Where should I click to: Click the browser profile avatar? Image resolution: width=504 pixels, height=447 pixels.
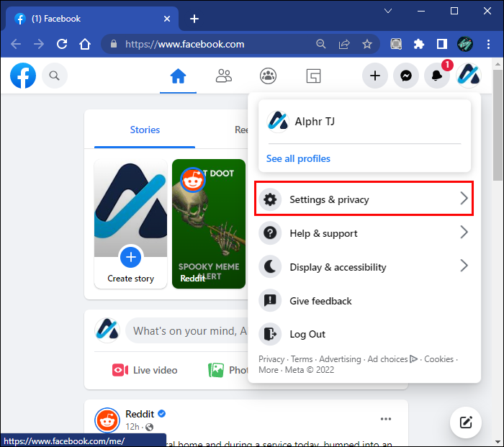(465, 44)
